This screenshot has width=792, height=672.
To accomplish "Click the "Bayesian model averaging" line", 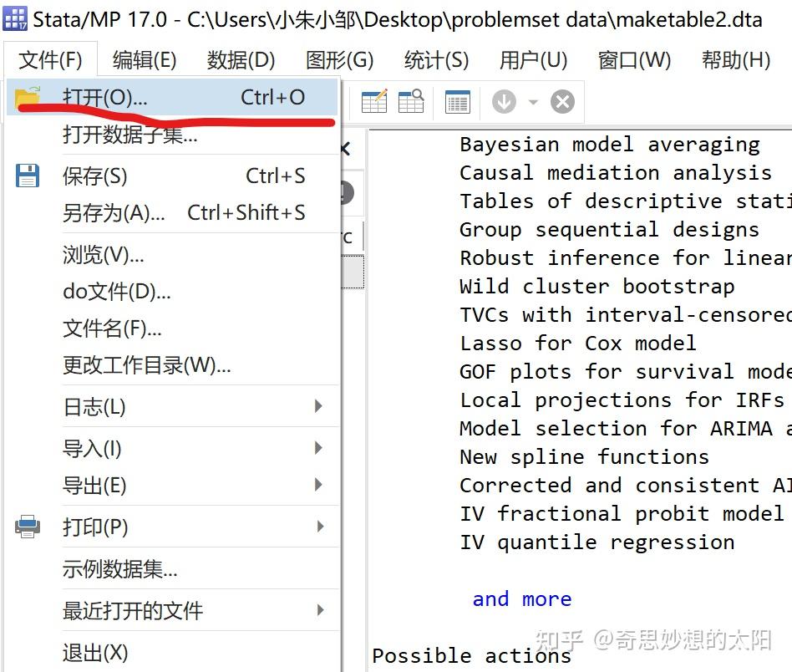I will (x=610, y=145).
